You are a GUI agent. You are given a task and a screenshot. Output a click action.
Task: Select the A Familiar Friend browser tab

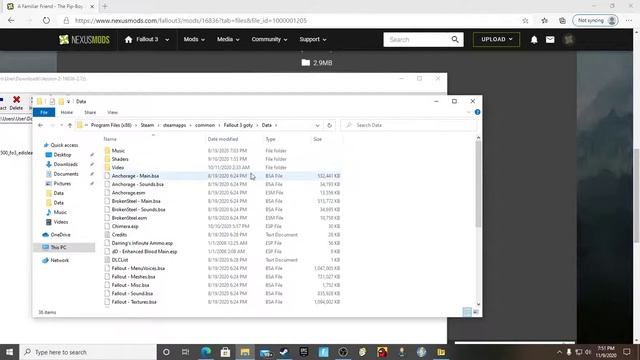pyautogui.click(x=51, y=6)
